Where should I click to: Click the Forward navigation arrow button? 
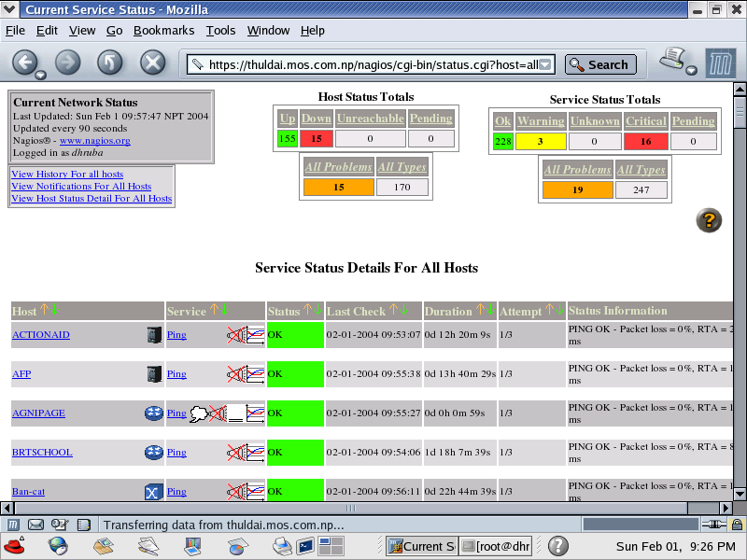(x=67, y=63)
